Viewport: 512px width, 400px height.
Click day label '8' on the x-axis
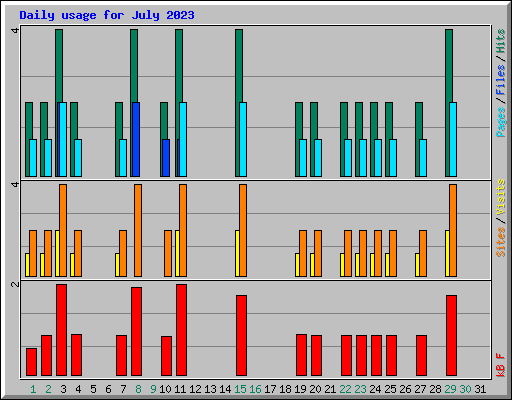coord(138,389)
